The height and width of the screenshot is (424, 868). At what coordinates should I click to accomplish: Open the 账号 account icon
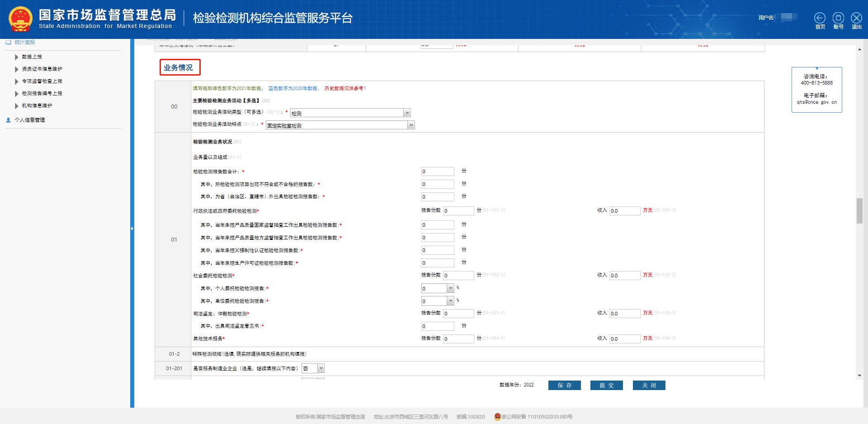[838, 18]
